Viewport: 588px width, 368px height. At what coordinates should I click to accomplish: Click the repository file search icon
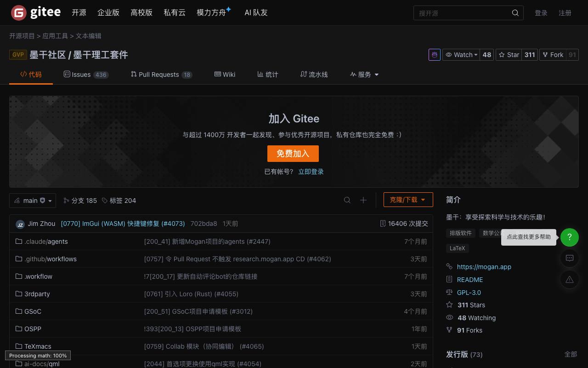click(347, 200)
